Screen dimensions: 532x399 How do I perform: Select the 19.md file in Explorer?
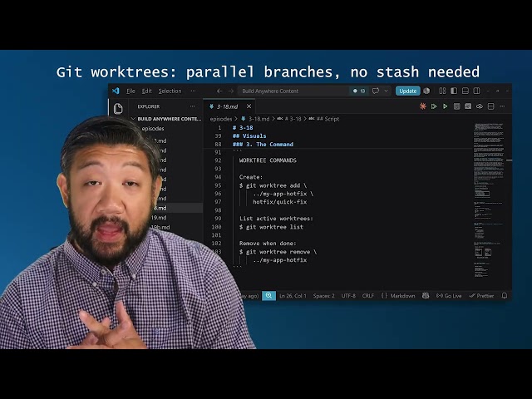[x=160, y=218]
